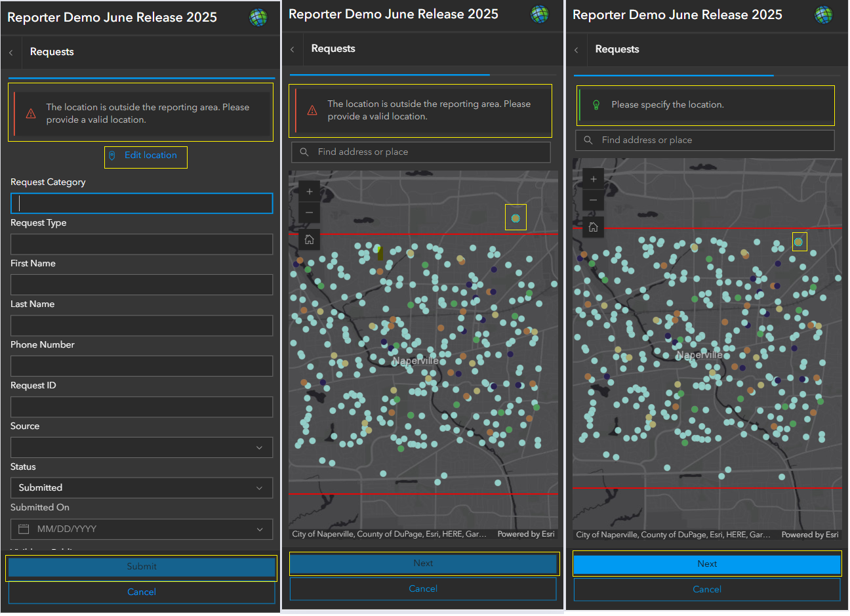Zoom out on the middle panel map

(309, 213)
